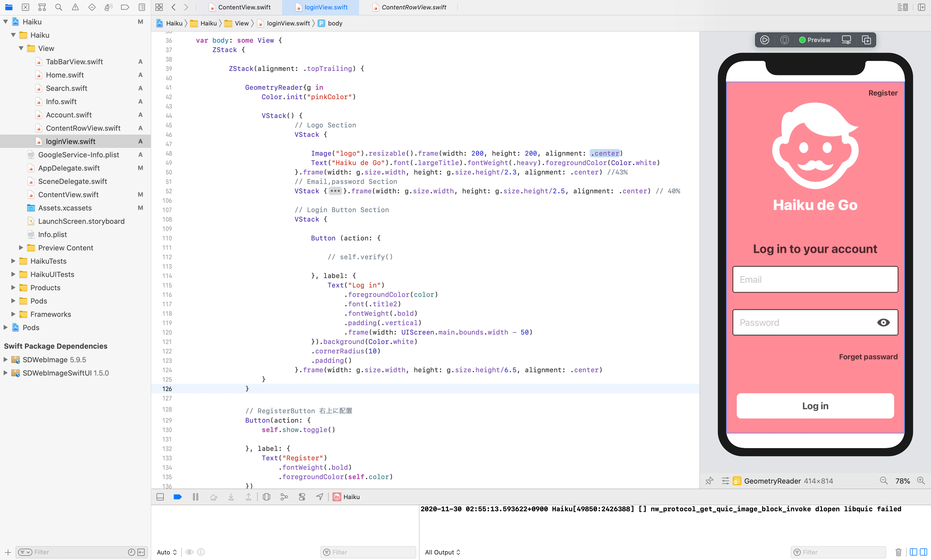Pin the preview canvas

point(709,481)
